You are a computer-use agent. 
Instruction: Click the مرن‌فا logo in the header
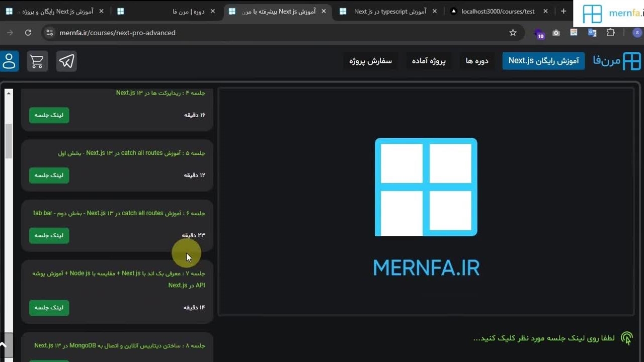coord(617,61)
